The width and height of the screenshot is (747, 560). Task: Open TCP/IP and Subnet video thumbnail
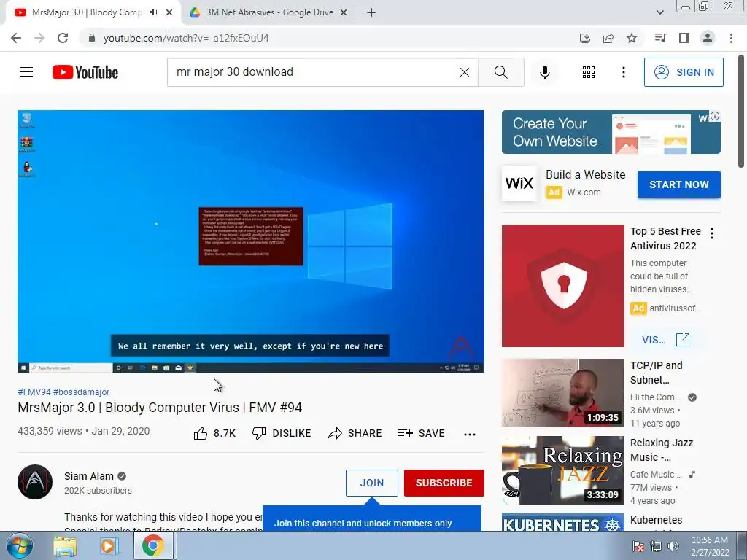coord(562,393)
